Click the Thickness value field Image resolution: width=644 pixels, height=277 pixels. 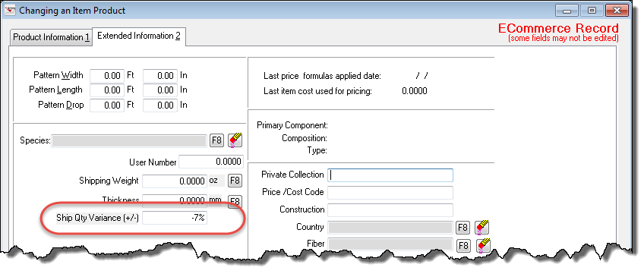point(175,200)
